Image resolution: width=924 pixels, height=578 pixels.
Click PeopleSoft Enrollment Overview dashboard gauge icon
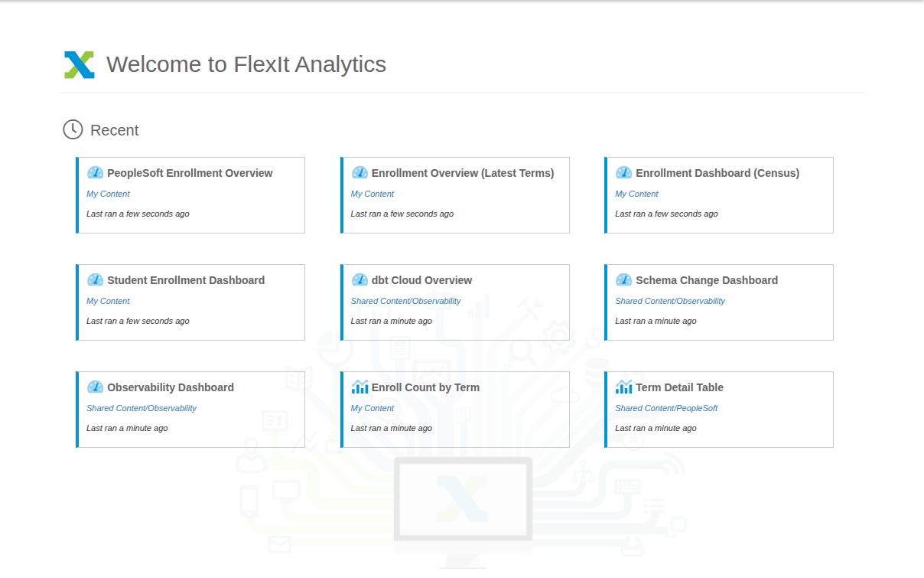click(x=95, y=173)
